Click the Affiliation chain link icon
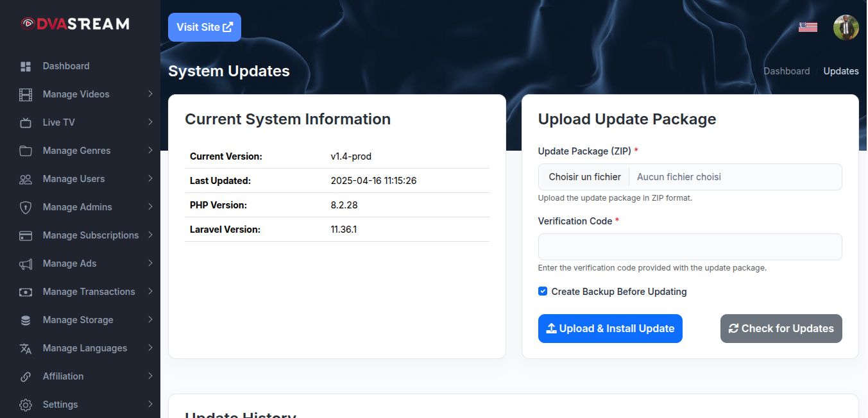Screen dimensions: 868x418 (x=26, y=377)
